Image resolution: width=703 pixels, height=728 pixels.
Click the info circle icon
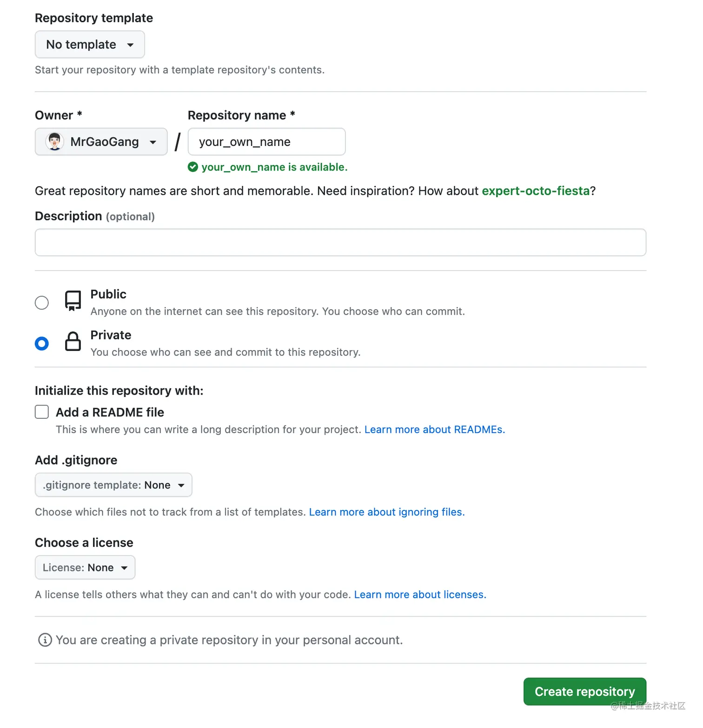[45, 640]
